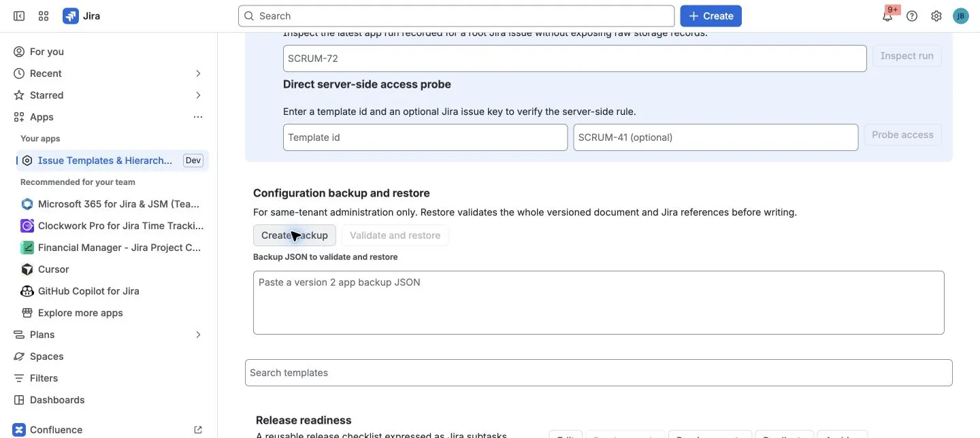This screenshot has height=438, width=980.
Task: Click the Inspect run button
Action: point(906,56)
